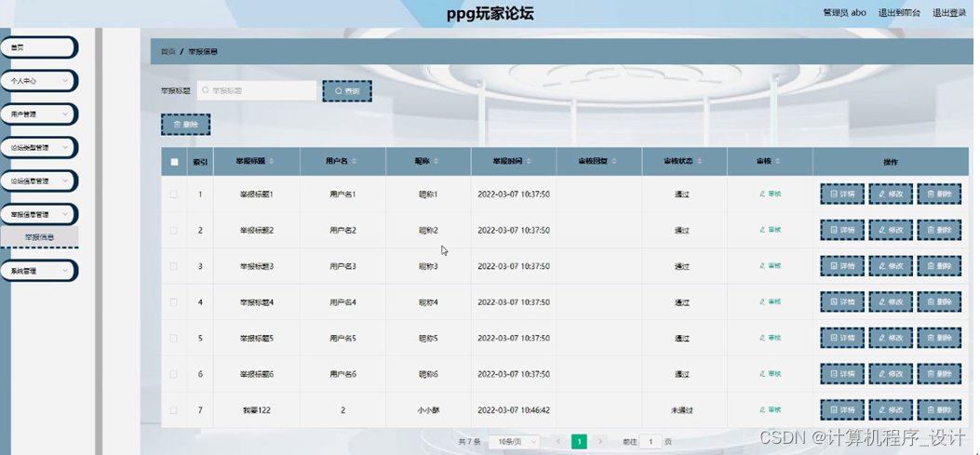Open 详情 for row 举报标题2
Screen dimensions: 980x455
842,230
